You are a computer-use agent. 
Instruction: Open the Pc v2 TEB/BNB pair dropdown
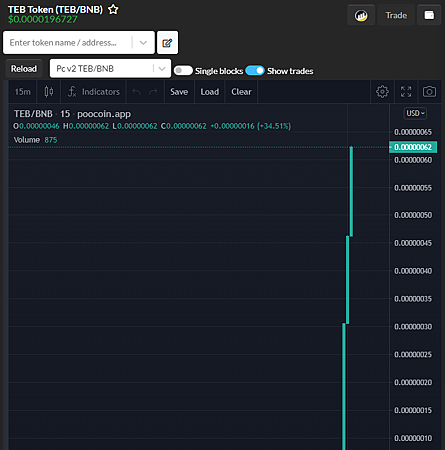(x=110, y=68)
